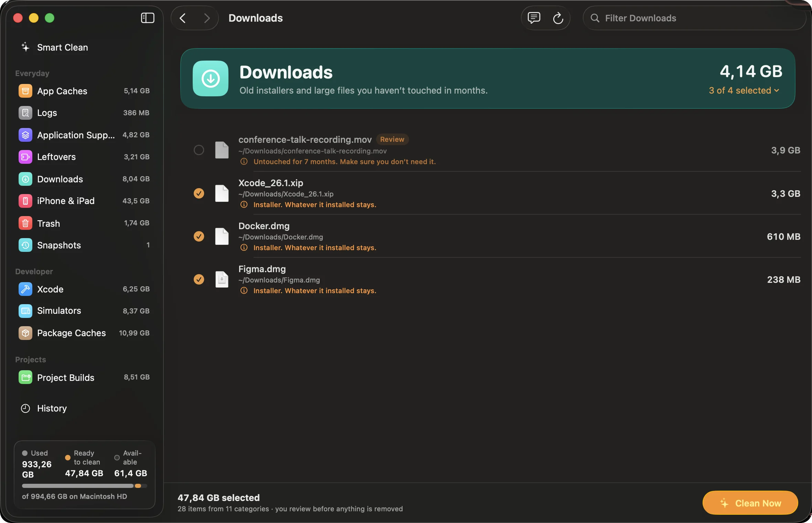Viewport: 812px width, 523px height.
Task: Click the info icon under conference-talk-recording.mov
Action: [244, 162]
